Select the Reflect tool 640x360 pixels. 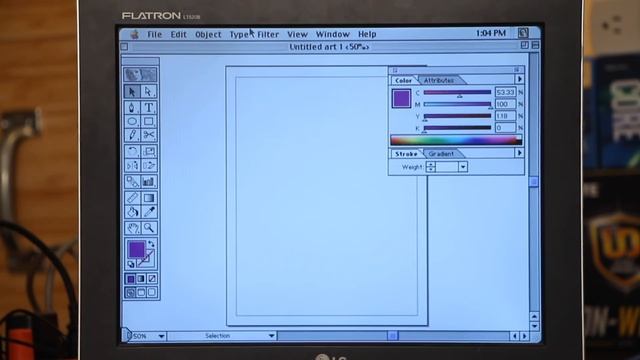[132, 165]
